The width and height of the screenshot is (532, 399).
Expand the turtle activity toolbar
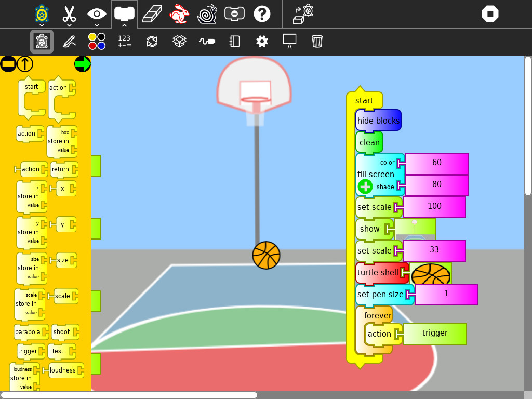[42, 14]
